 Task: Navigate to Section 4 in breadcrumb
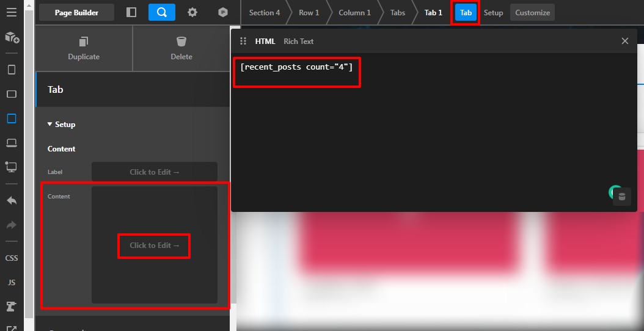(x=265, y=13)
